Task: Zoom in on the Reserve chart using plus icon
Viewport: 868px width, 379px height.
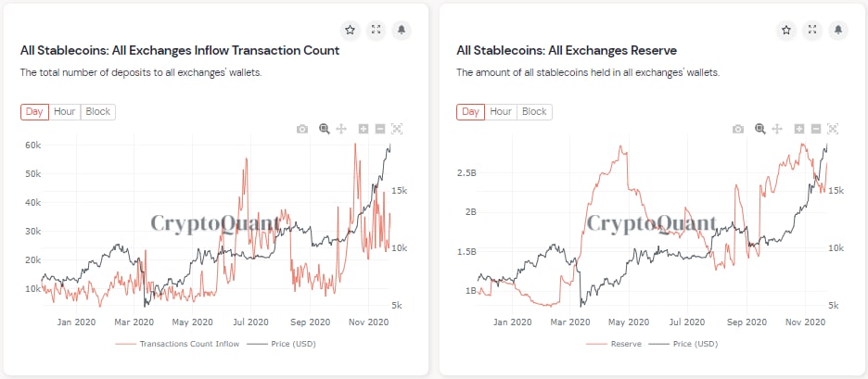Action: point(798,129)
